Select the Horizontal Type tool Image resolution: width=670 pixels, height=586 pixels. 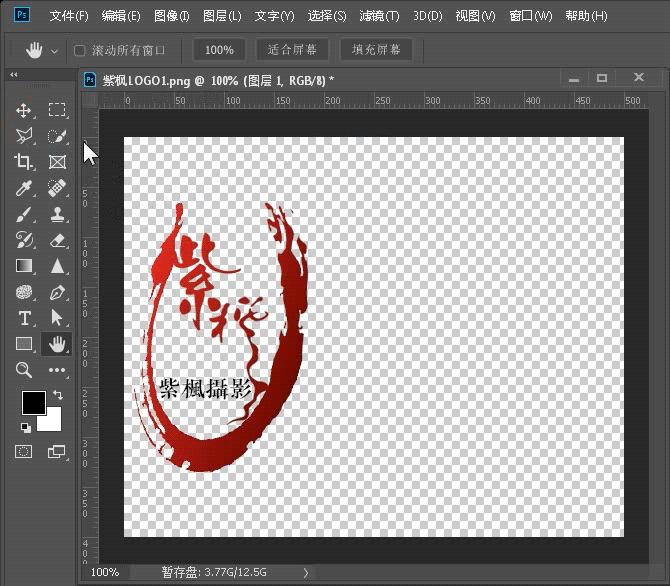[24, 318]
